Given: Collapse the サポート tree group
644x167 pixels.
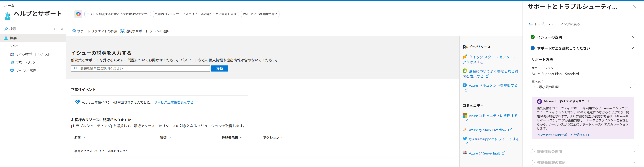Looking at the screenshot, I should pos(6,46).
